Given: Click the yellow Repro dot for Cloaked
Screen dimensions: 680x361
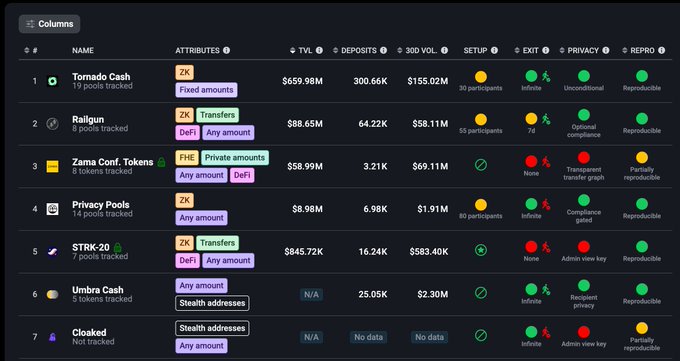Looking at the screenshot, I should 642,328.
